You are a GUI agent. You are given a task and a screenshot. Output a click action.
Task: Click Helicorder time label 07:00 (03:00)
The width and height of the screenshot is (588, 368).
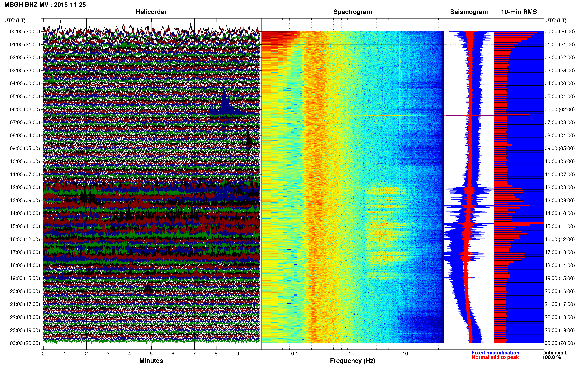[25, 122]
